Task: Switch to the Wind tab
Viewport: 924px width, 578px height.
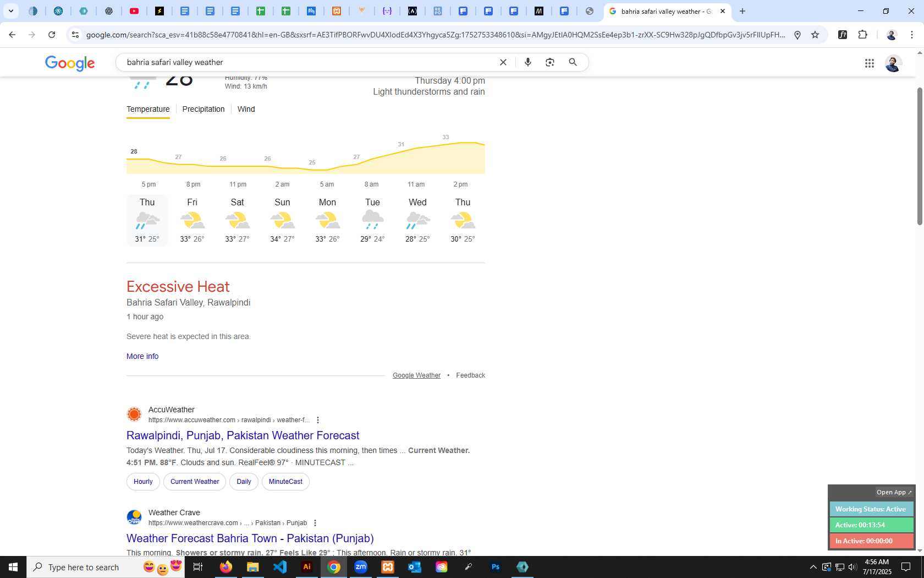Action: (x=246, y=109)
